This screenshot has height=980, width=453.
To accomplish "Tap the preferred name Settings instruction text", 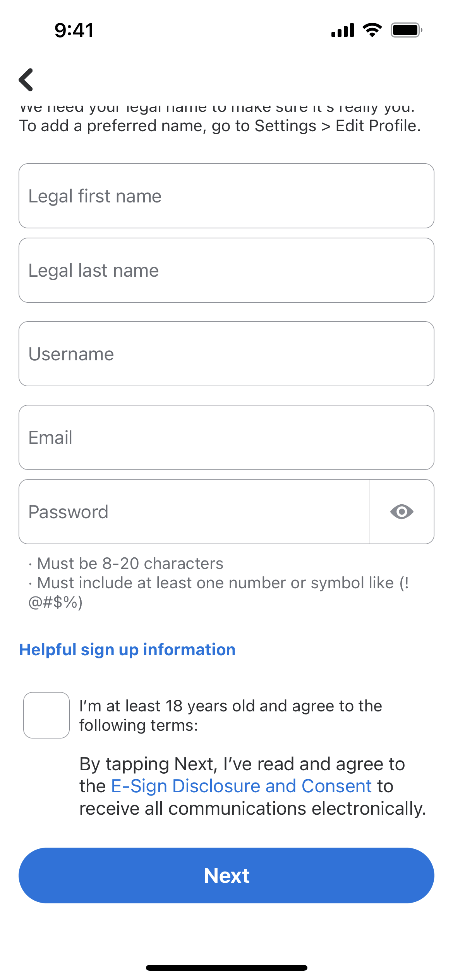I will pyautogui.click(x=220, y=126).
